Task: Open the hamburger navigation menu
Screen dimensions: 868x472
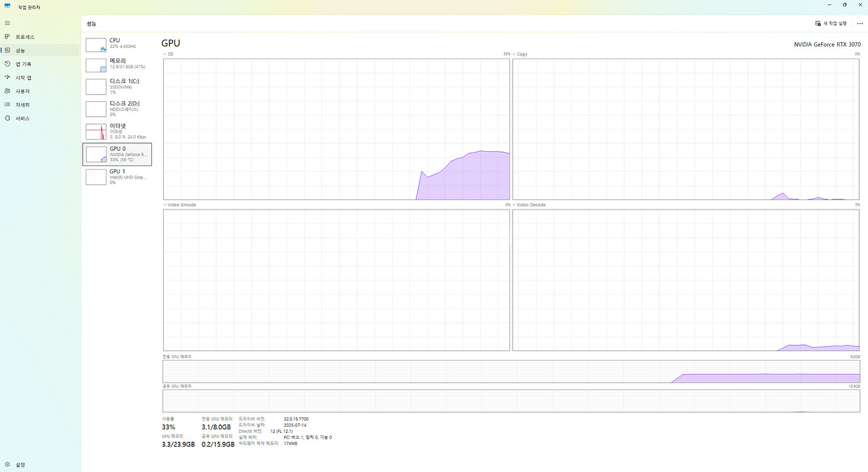Action: click(8, 23)
